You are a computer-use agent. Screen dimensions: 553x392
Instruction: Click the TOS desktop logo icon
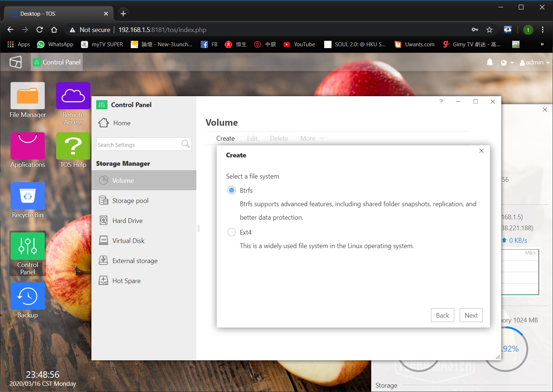[x=16, y=62]
